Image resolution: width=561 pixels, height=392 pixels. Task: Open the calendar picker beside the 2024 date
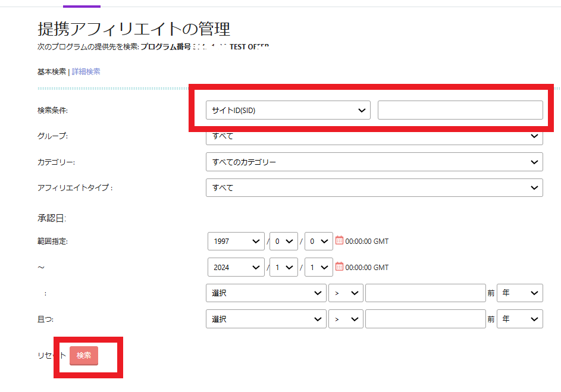[340, 267]
